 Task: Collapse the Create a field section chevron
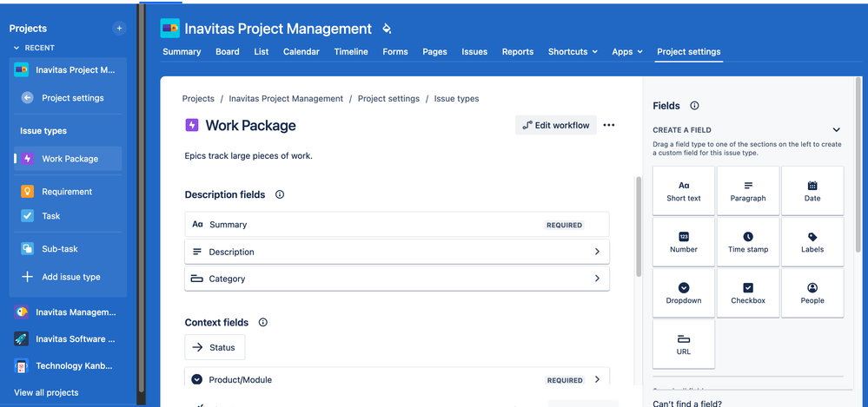[836, 130]
